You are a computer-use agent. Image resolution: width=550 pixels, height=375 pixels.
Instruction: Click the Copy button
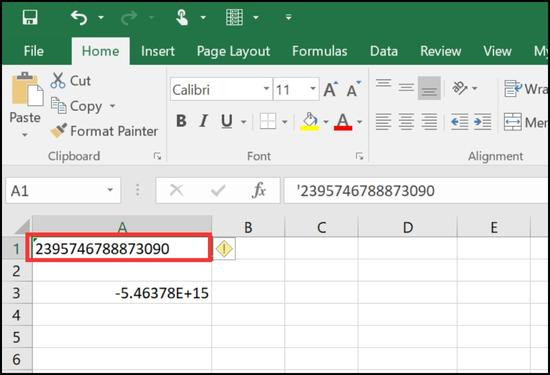(x=76, y=106)
